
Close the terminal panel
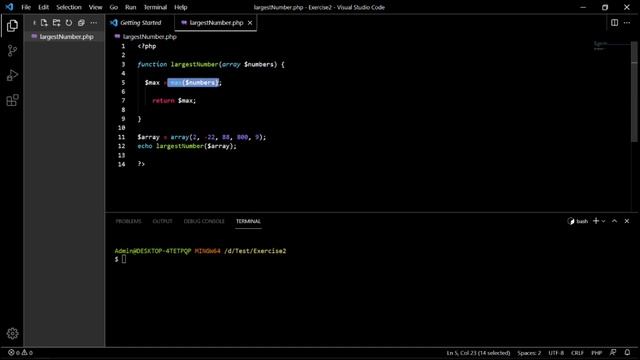[627, 221]
